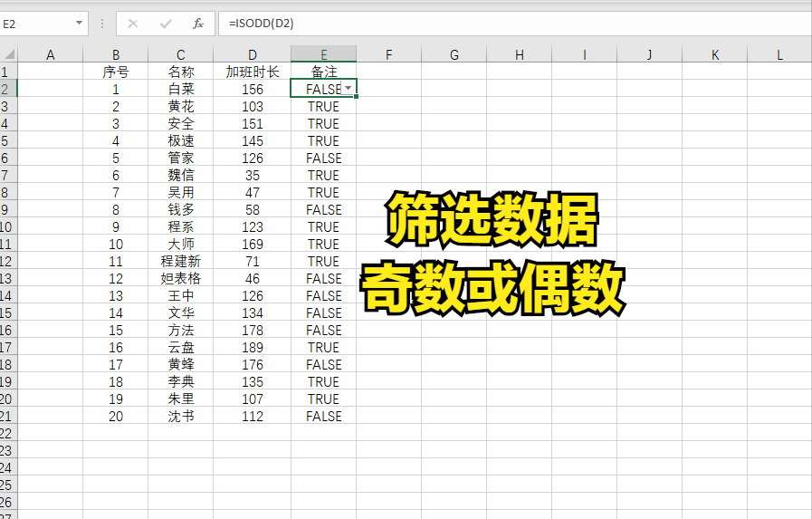Open the Name Box dropdown arrow
812x519 pixels.
tap(79, 24)
